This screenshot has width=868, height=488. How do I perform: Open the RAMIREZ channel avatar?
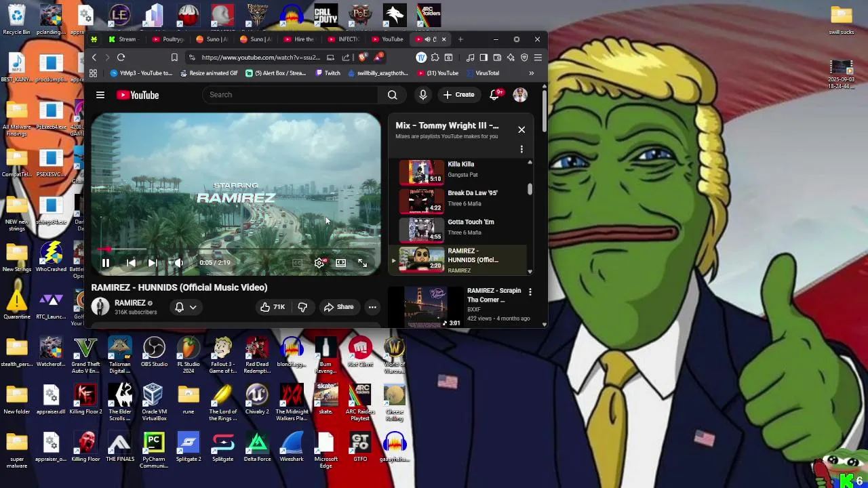click(x=100, y=307)
